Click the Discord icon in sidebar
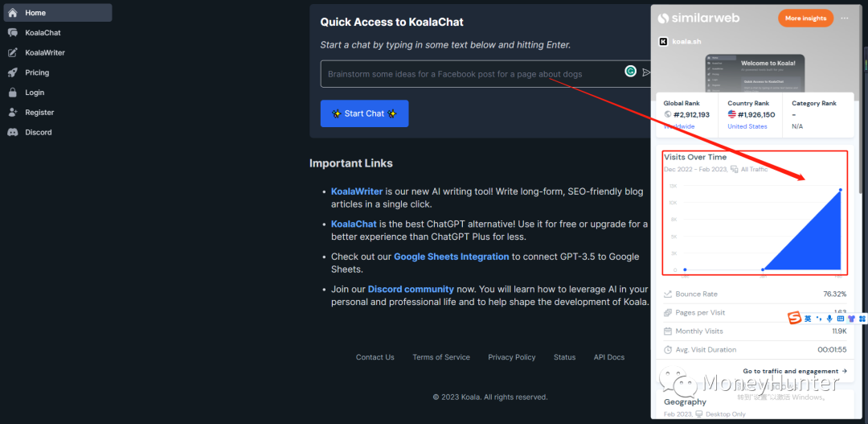 point(13,133)
